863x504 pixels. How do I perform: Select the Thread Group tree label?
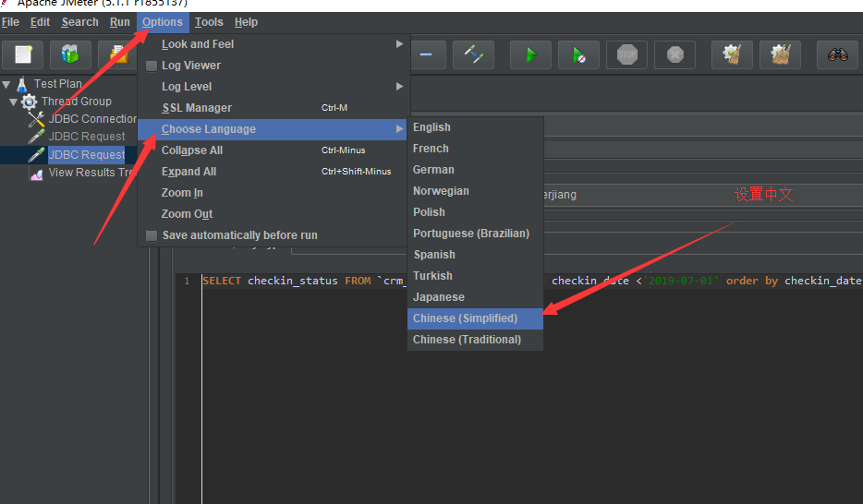point(77,102)
